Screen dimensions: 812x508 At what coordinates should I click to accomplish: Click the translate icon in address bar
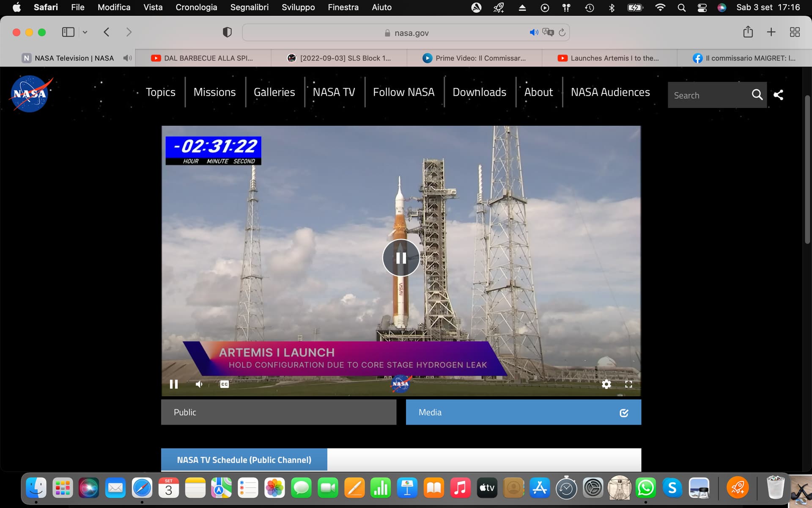point(548,32)
